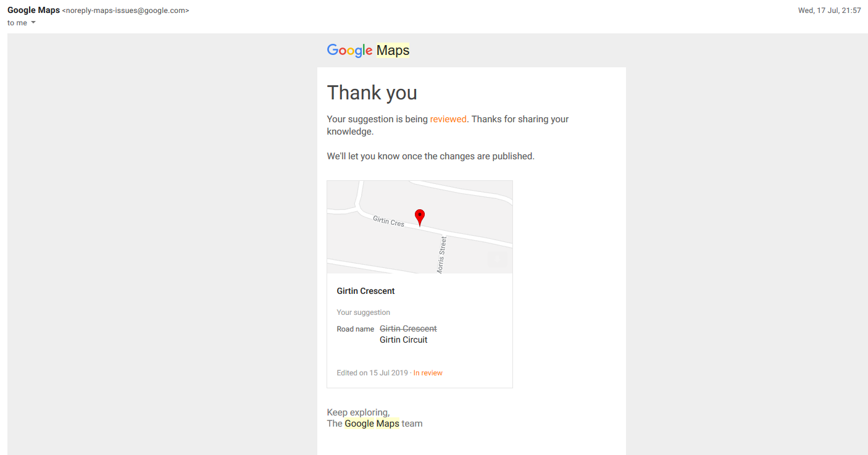Click the suggested name 'Girtin Circuit'
Viewport: 868px width, 455px height.
click(404, 340)
